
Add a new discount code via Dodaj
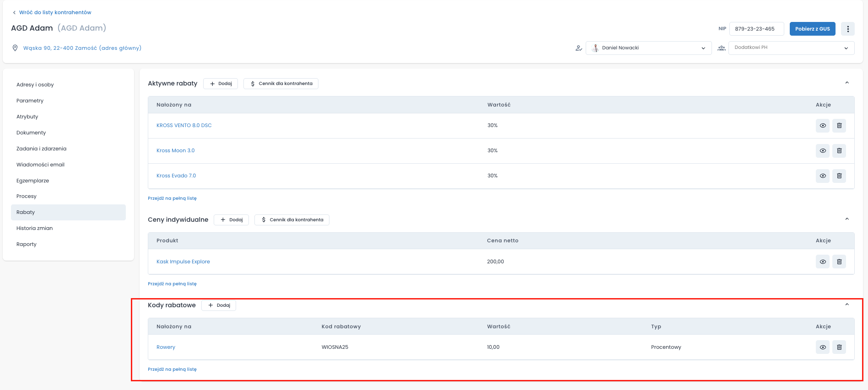pos(219,305)
